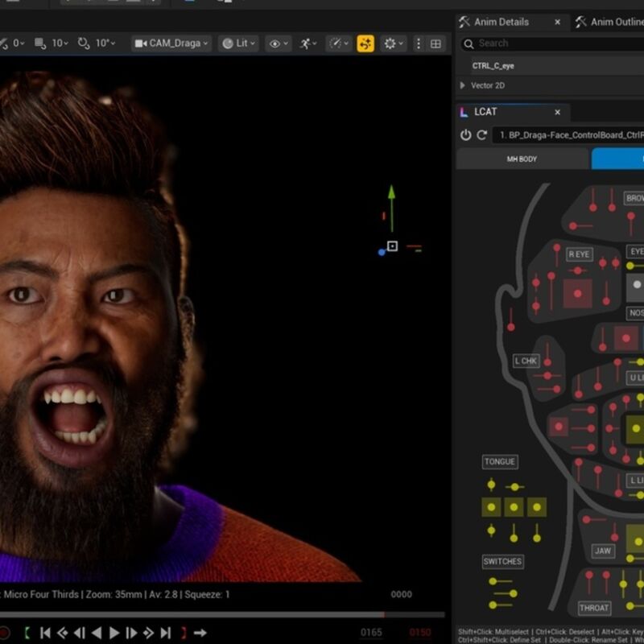Go to the previous keyframe
The image size is (644, 644).
pyautogui.click(x=63, y=633)
